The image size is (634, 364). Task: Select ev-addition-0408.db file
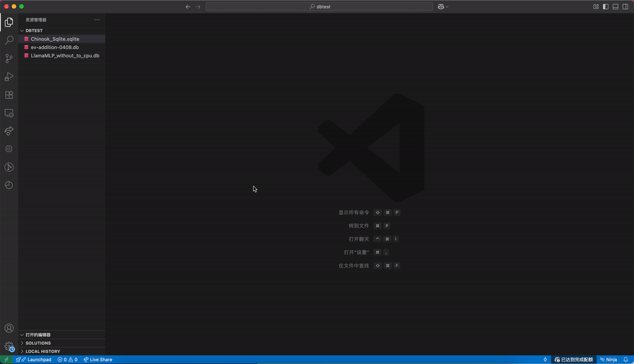62,48
